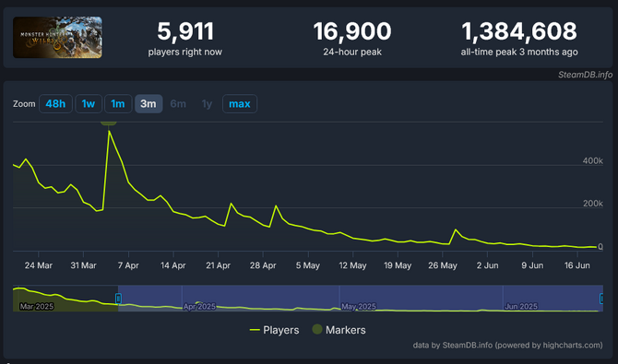Click the 26 May axis label
The width and height of the screenshot is (618, 364).
(443, 265)
